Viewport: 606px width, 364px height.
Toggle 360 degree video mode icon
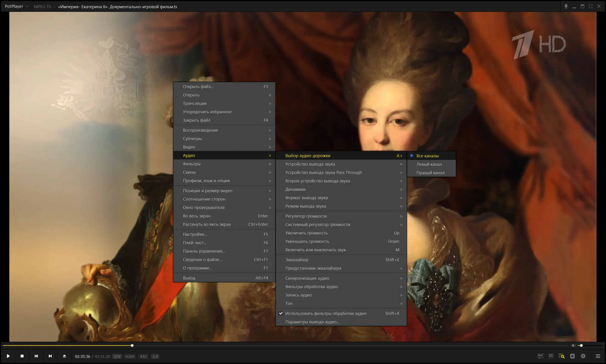coord(540,356)
